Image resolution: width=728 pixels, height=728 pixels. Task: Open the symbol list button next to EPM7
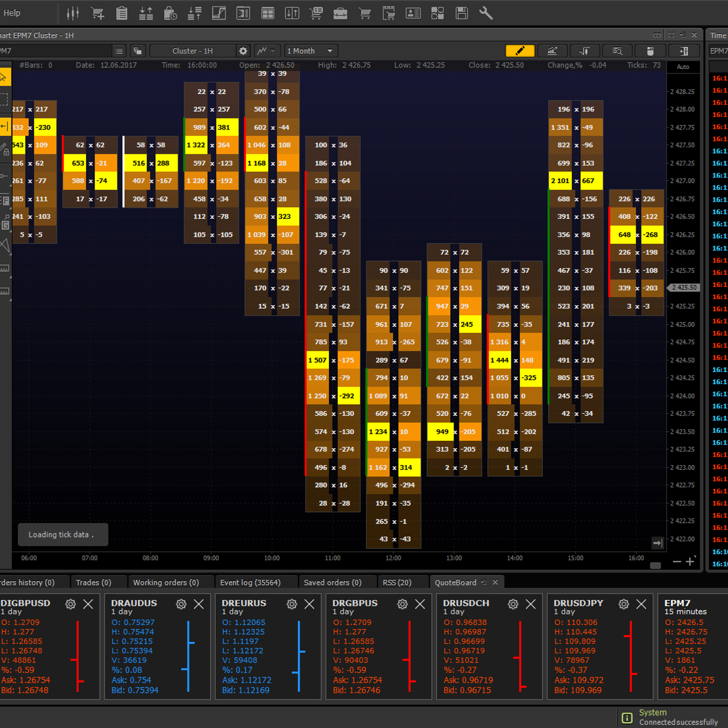click(119, 51)
